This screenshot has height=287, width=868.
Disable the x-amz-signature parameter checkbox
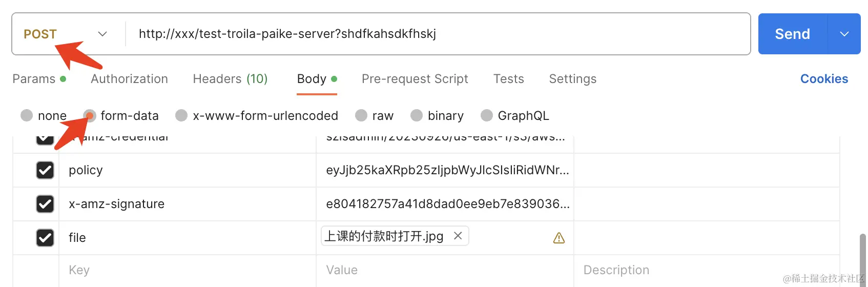point(45,204)
